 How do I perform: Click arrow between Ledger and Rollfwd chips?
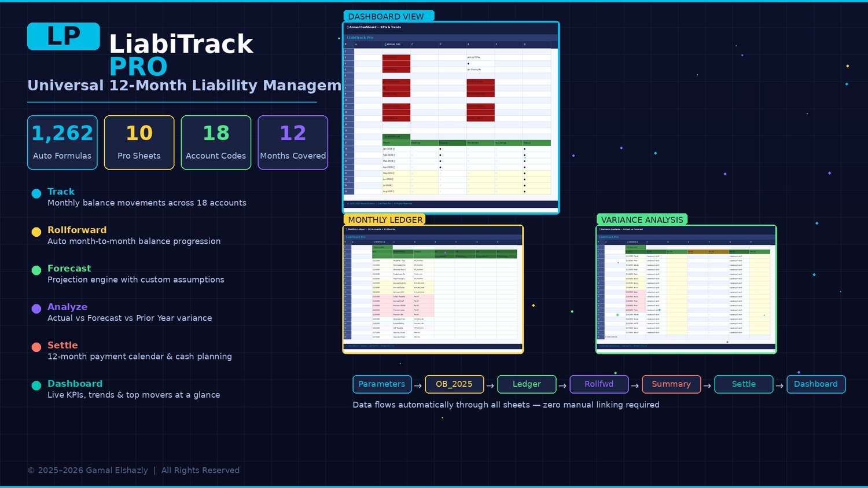click(x=562, y=386)
